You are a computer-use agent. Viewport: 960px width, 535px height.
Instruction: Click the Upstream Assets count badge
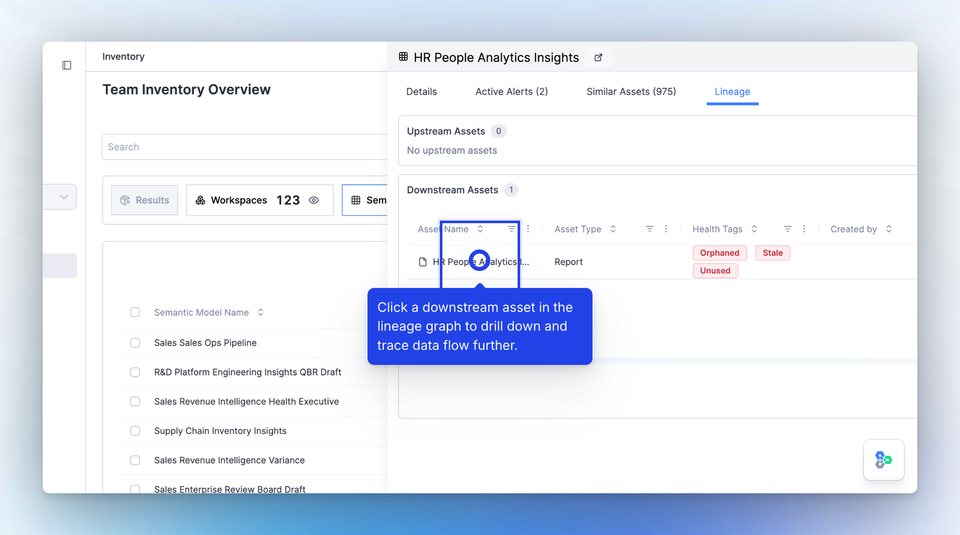(x=498, y=131)
